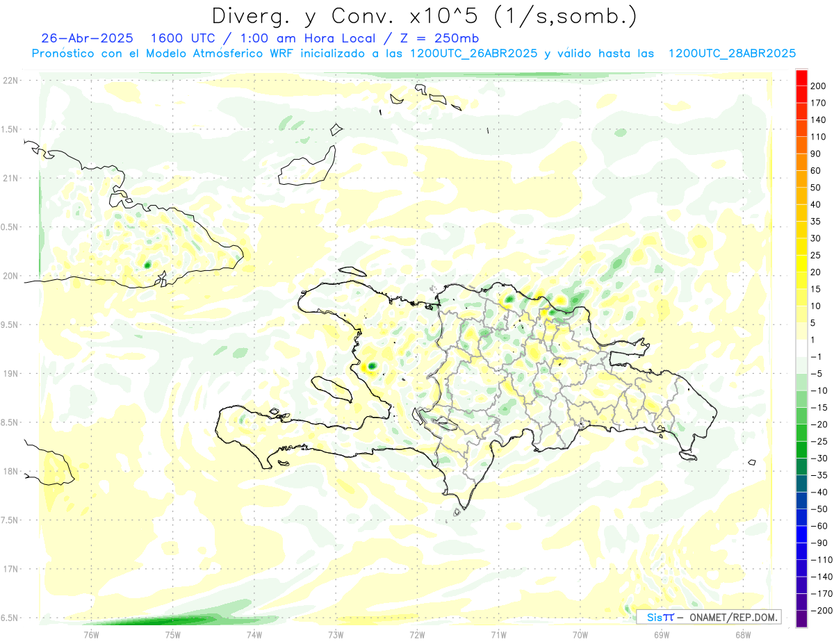Click the '17N' latitude label
The image size is (834, 644).
[10, 569]
